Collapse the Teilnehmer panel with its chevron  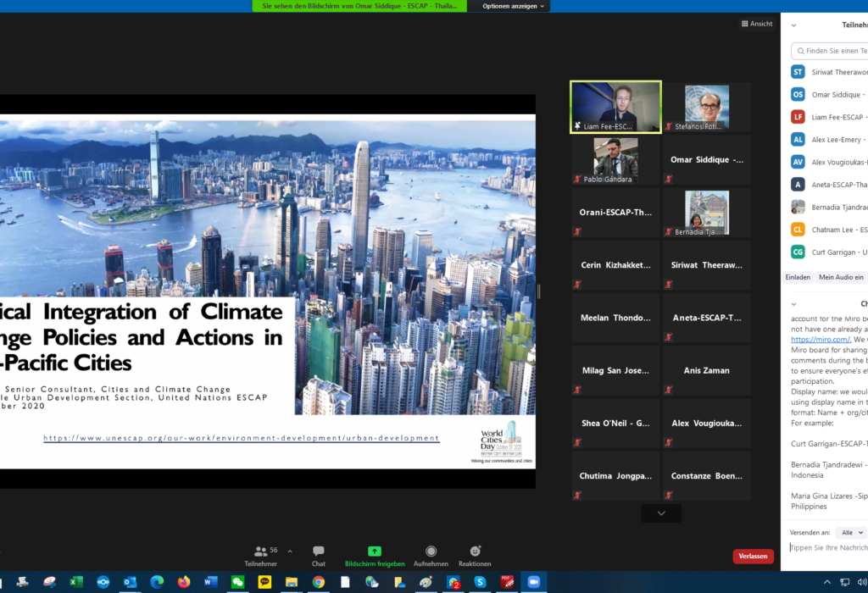(793, 25)
